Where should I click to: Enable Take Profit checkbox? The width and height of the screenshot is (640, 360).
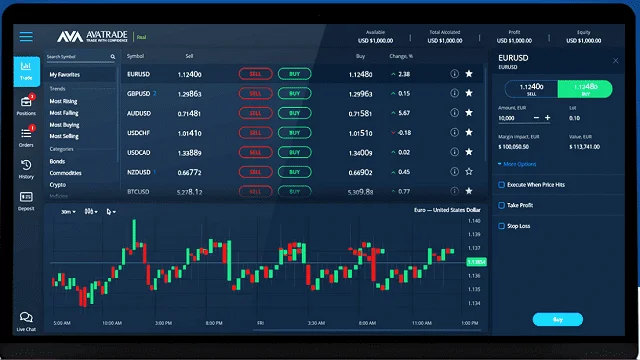point(502,205)
